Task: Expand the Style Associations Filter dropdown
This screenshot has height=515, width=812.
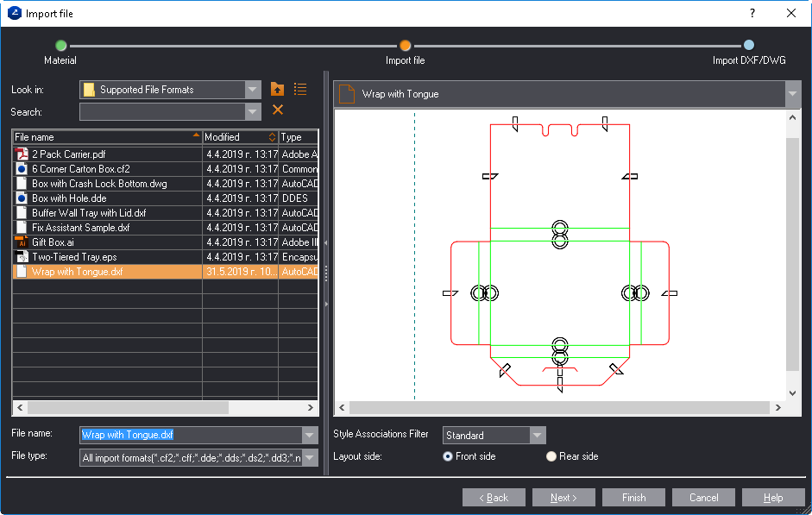Action: click(538, 436)
